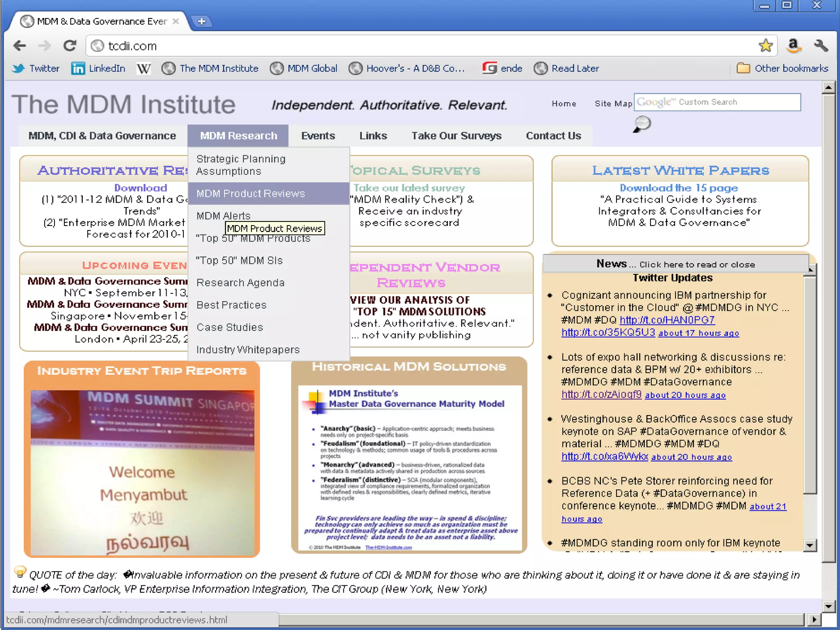Open the Links menu
Image resolution: width=840 pixels, height=630 pixels.
pyautogui.click(x=373, y=136)
